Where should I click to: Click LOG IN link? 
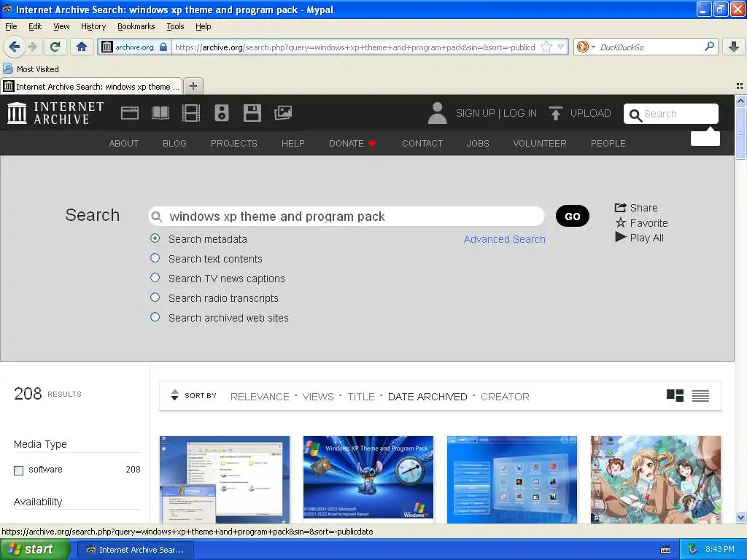pos(519,113)
